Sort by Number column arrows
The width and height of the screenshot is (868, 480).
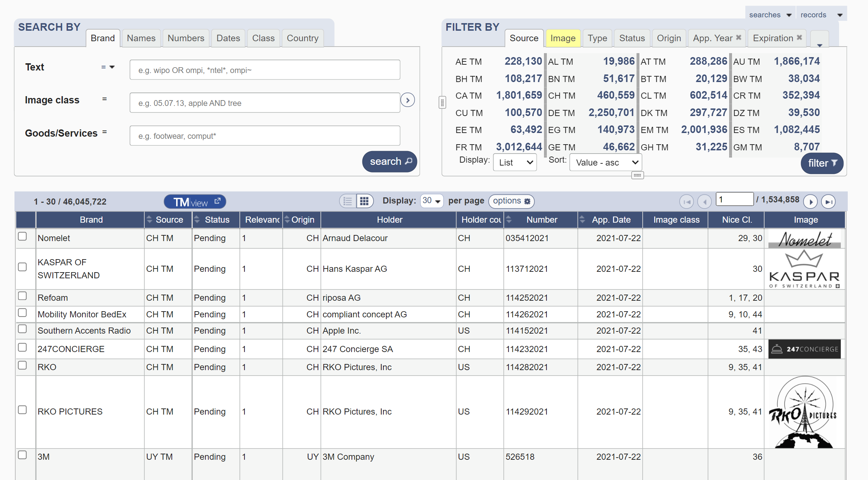click(509, 219)
